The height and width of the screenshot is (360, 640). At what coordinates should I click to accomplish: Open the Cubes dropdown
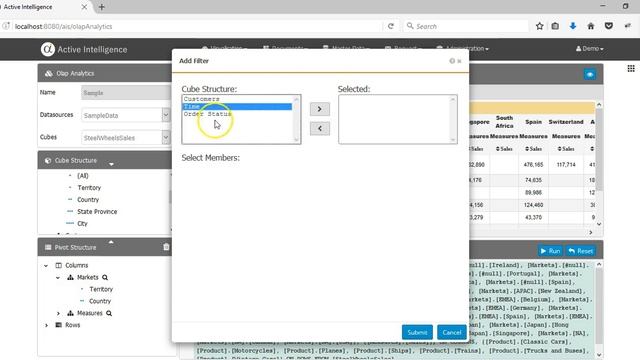point(166,138)
